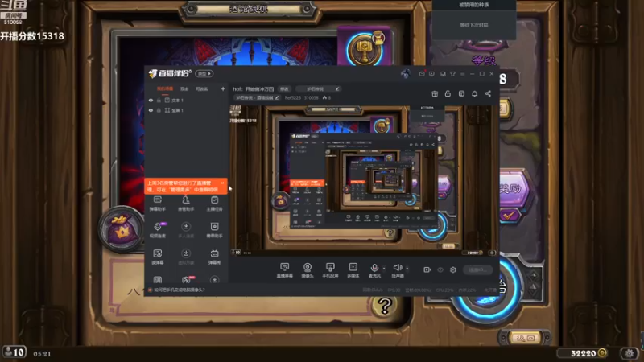Viewport: 644px width, 362px height.
Task: Start recording with the record icon
Action: pos(427,269)
